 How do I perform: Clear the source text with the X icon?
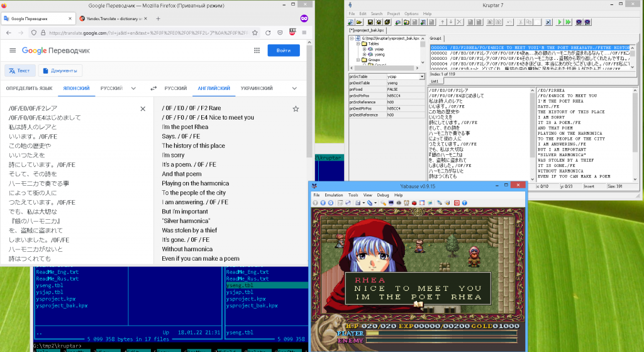tap(143, 109)
